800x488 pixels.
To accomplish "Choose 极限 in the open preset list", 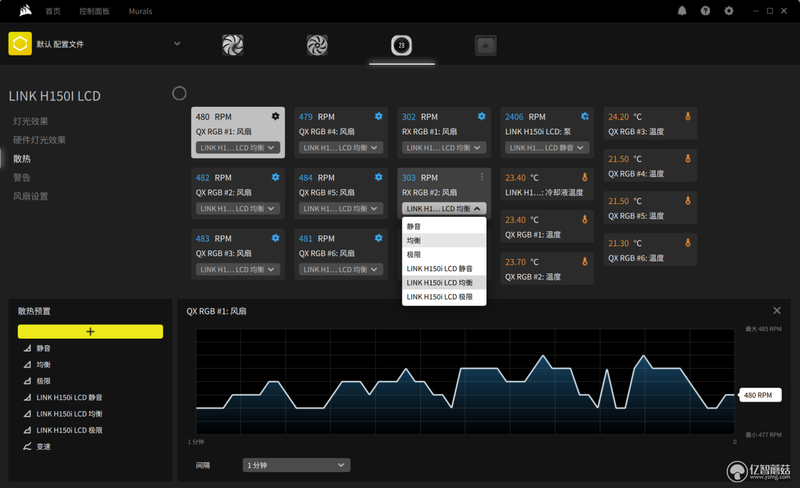I will [x=444, y=254].
